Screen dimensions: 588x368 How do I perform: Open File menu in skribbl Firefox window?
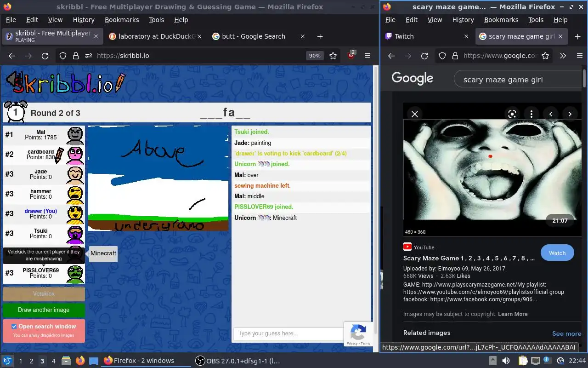point(11,20)
